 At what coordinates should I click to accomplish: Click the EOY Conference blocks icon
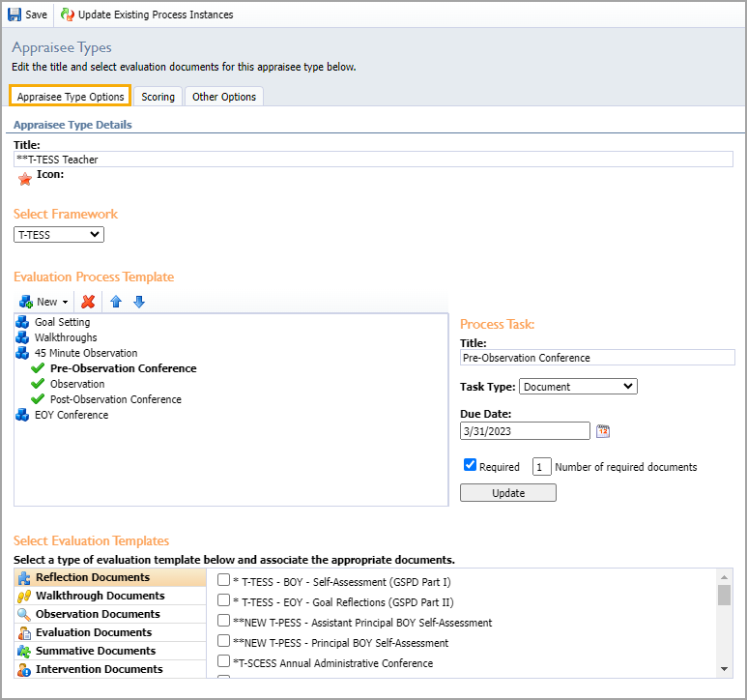pyautogui.click(x=22, y=415)
